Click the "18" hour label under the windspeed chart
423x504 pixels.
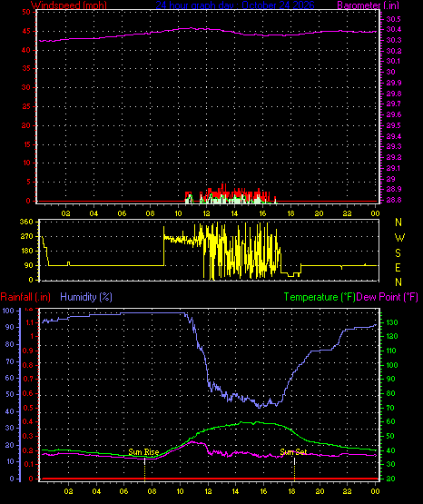[290, 213]
